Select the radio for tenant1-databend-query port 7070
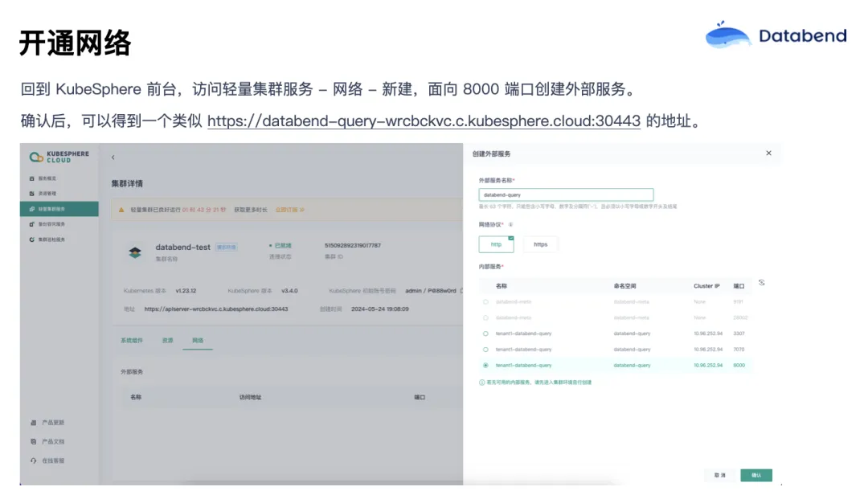This screenshot has width=868, height=495. (485, 350)
